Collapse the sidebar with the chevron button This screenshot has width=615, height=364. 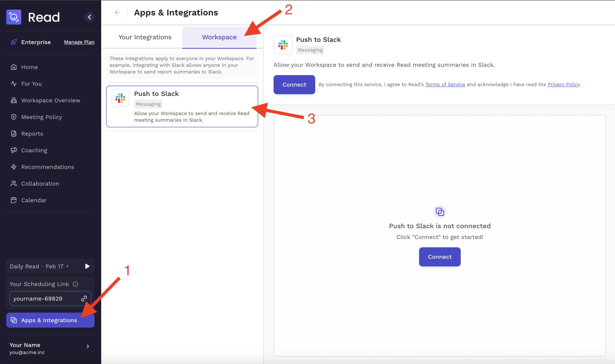(89, 17)
